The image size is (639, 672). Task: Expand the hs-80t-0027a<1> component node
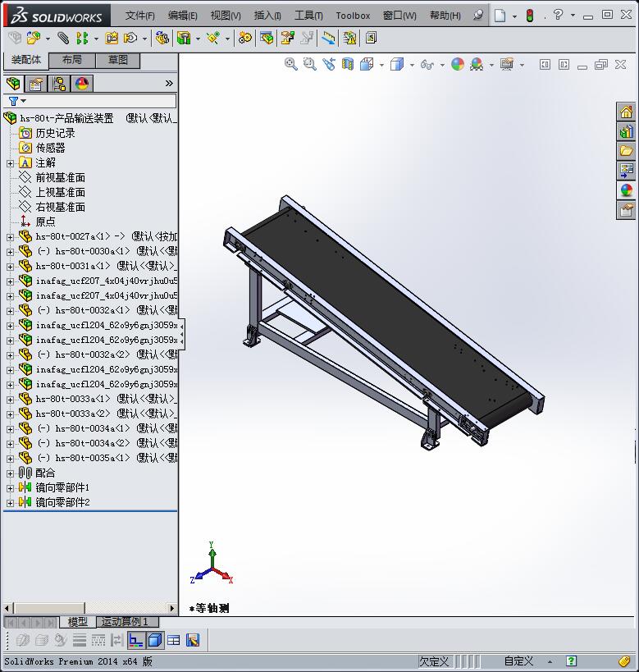point(11,237)
